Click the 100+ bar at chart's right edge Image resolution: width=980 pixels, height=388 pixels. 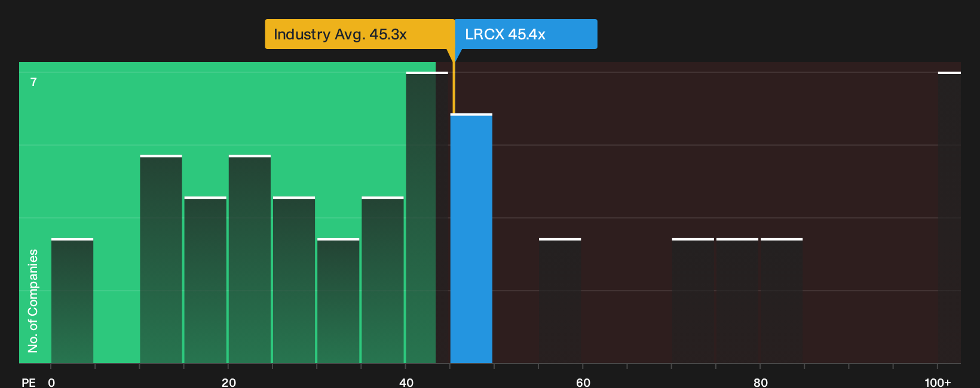(950, 217)
